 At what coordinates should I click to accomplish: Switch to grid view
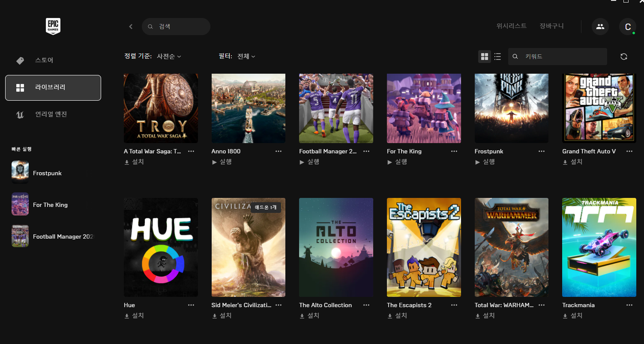(485, 57)
